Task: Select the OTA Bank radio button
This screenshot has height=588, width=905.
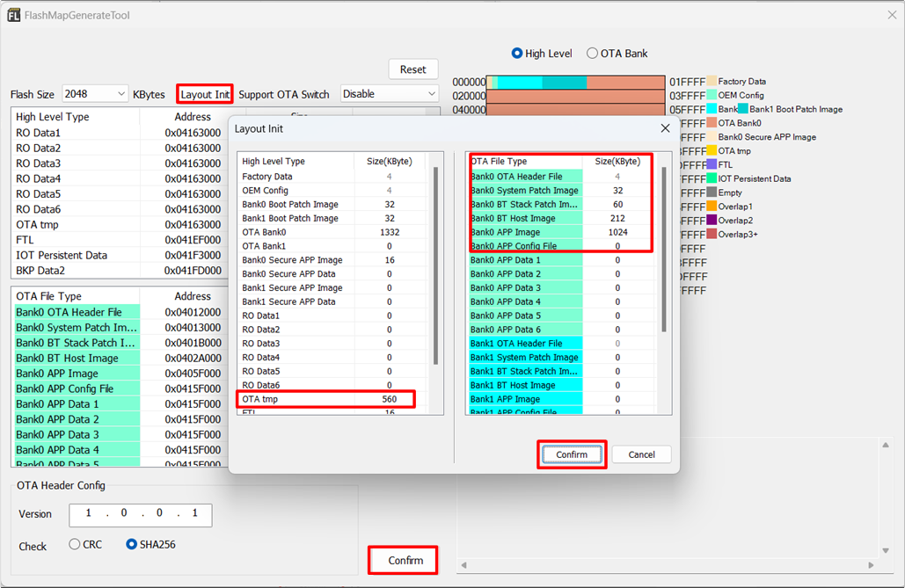Action: click(x=592, y=53)
